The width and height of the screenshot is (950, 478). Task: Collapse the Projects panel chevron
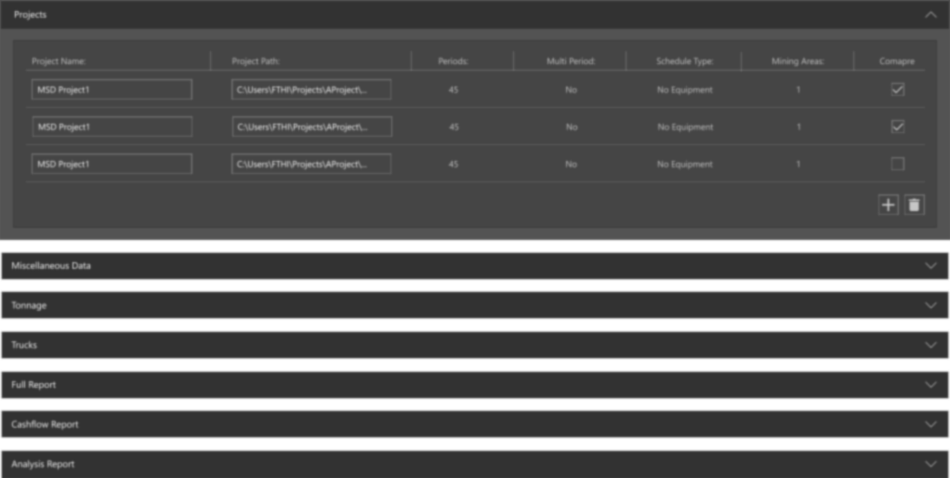click(x=930, y=15)
